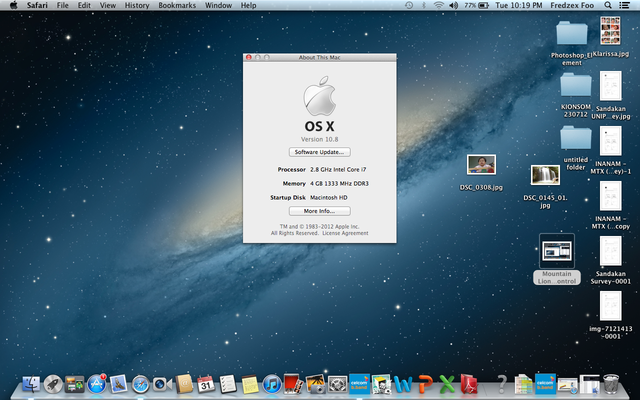Screen dimensions: 640x400
Task: Open the Help menu
Action: pyautogui.click(x=248, y=5)
